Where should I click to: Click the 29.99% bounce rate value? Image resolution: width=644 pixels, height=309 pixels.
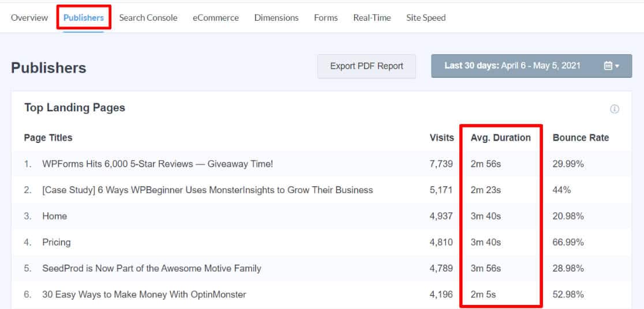(x=568, y=164)
